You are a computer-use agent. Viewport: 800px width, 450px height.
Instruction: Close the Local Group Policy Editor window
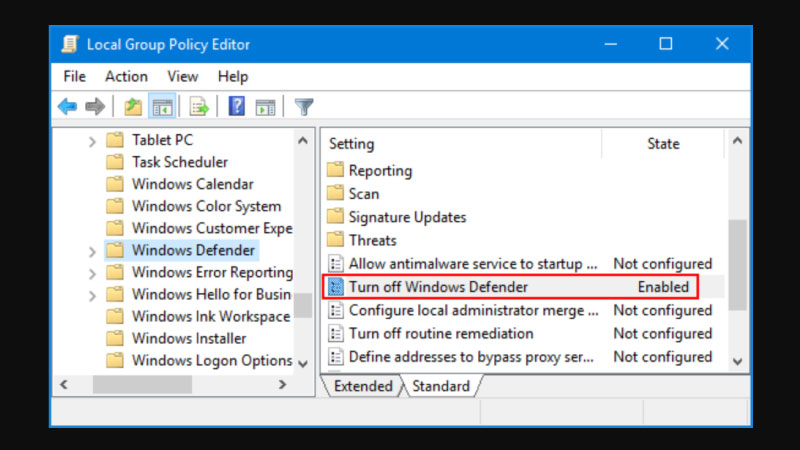(722, 44)
